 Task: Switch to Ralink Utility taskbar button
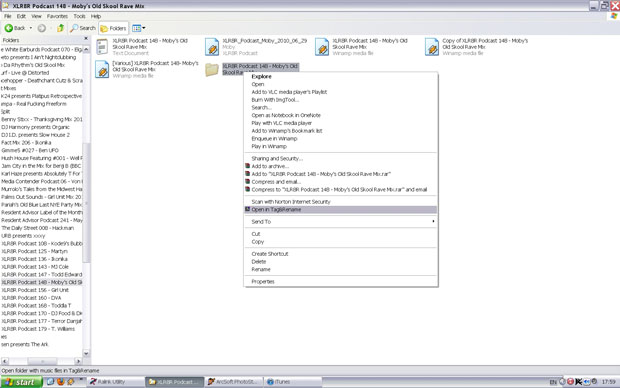(x=116, y=382)
